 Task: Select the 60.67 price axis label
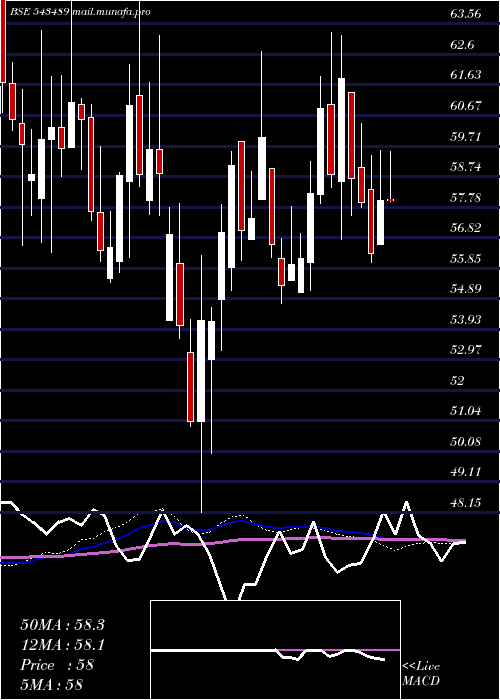(x=466, y=106)
